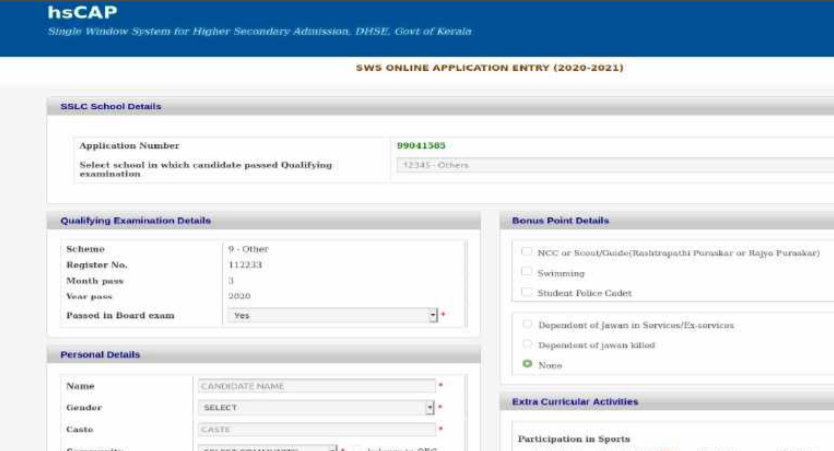
Task: Tick the NCC or Scout/Guide checkbox
Action: 527,252
